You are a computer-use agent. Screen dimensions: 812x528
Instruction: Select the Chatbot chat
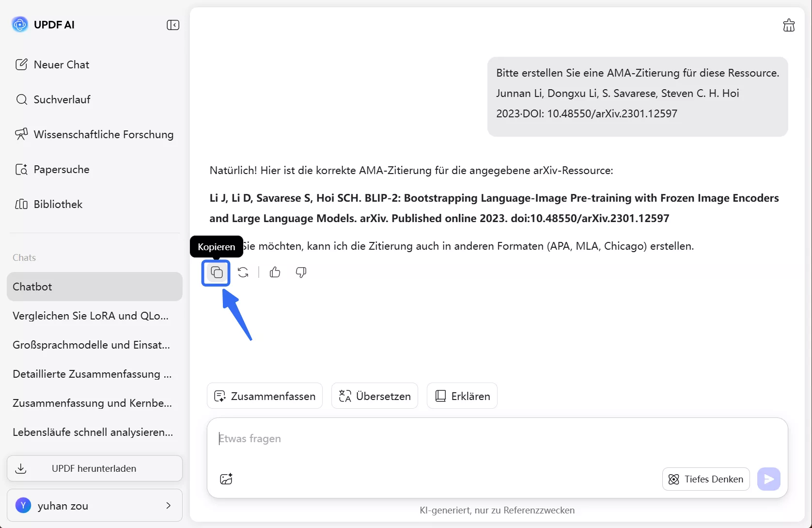point(94,287)
